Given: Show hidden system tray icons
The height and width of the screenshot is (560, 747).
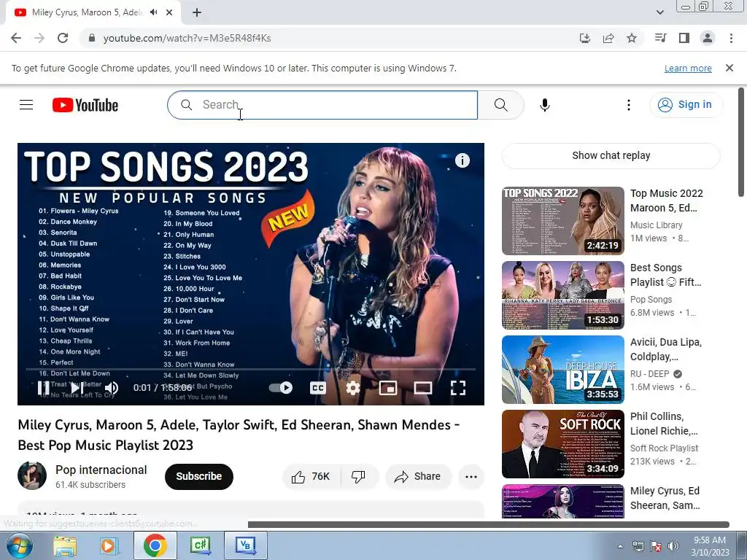Looking at the screenshot, I should (620, 546).
